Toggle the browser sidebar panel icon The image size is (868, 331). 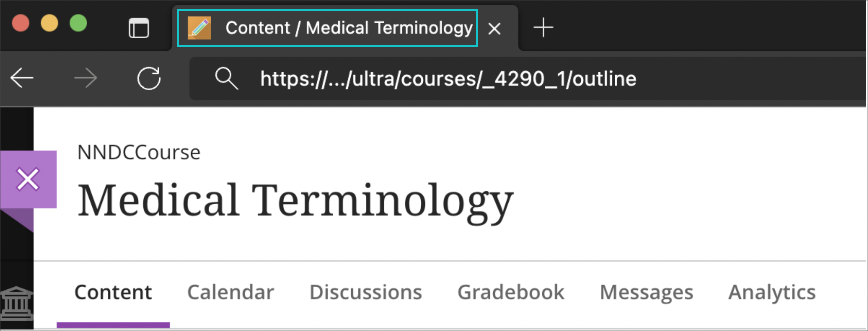click(139, 28)
